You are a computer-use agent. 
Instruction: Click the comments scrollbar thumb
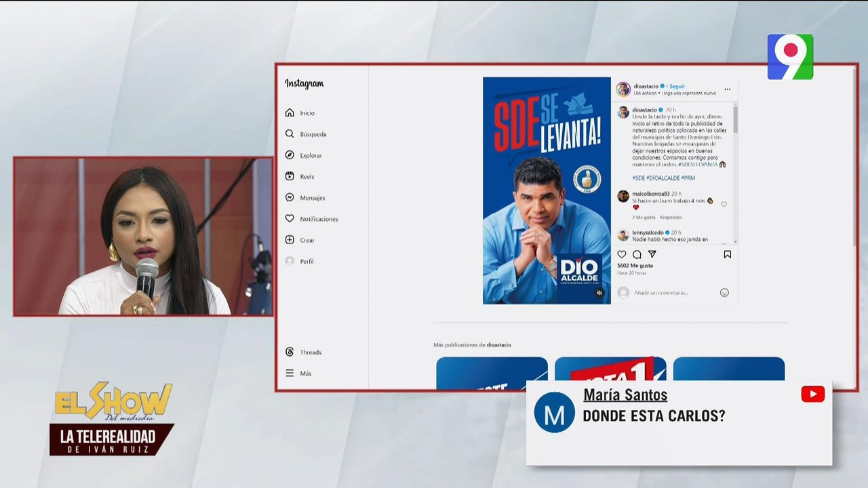coord(735,119)
